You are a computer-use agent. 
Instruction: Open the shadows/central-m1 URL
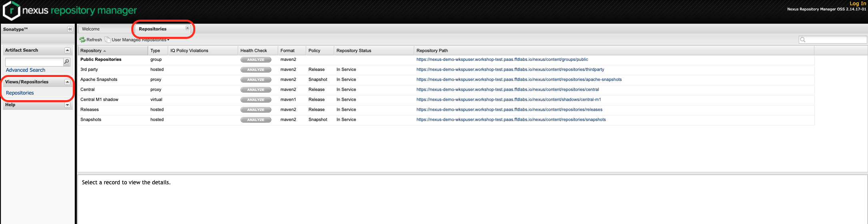pos(509,99)
